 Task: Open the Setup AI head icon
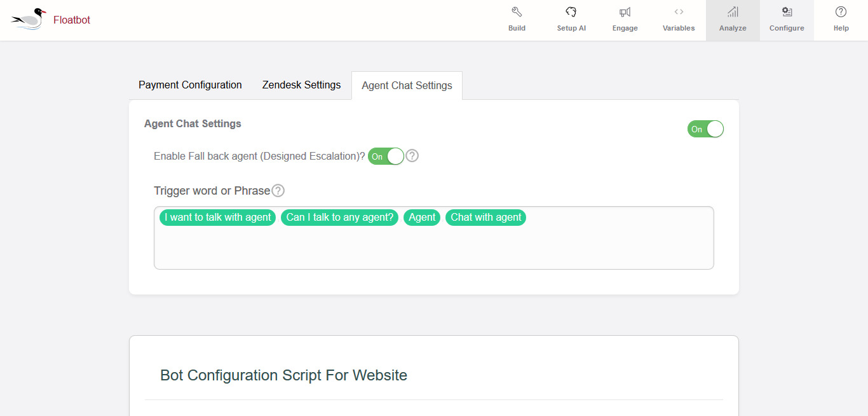pos(571,12)
